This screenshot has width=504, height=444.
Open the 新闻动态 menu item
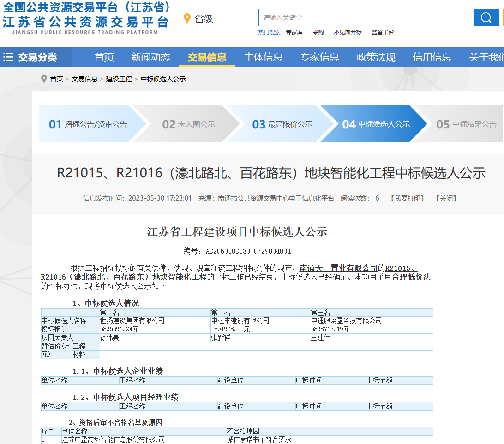click(x=151, y=56)
